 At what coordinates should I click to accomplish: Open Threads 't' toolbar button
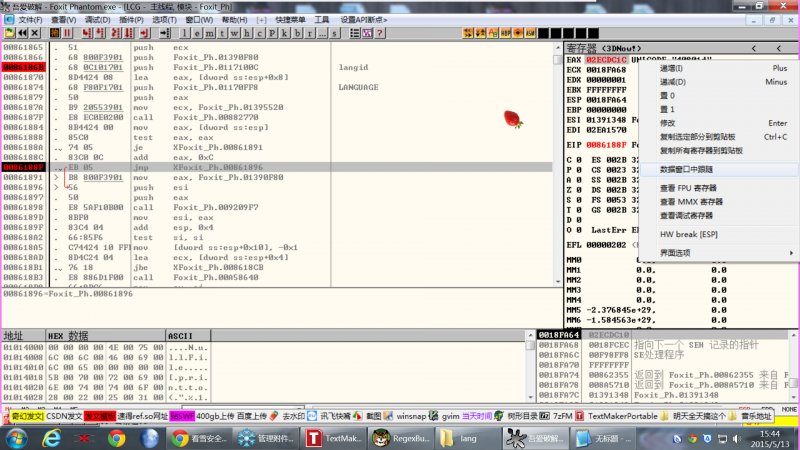[x=222, y=33]
